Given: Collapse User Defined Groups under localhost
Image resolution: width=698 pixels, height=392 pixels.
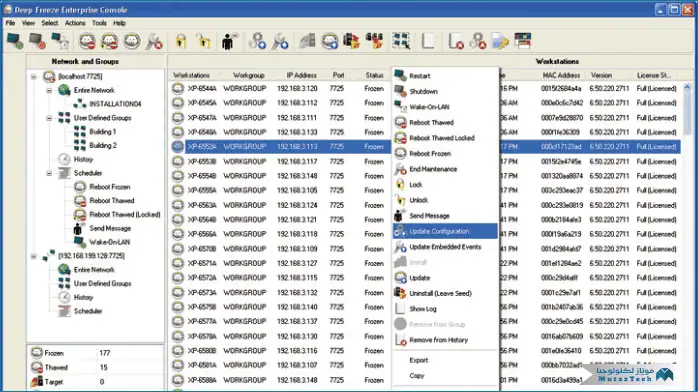Looking at the screenshot, I should tap(49, 118).
